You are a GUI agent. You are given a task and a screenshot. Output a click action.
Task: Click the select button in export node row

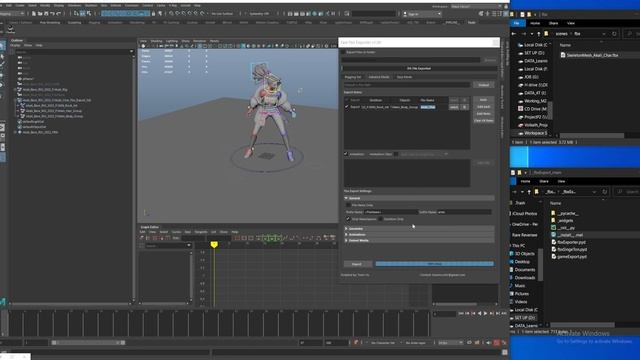coord(454,107)
